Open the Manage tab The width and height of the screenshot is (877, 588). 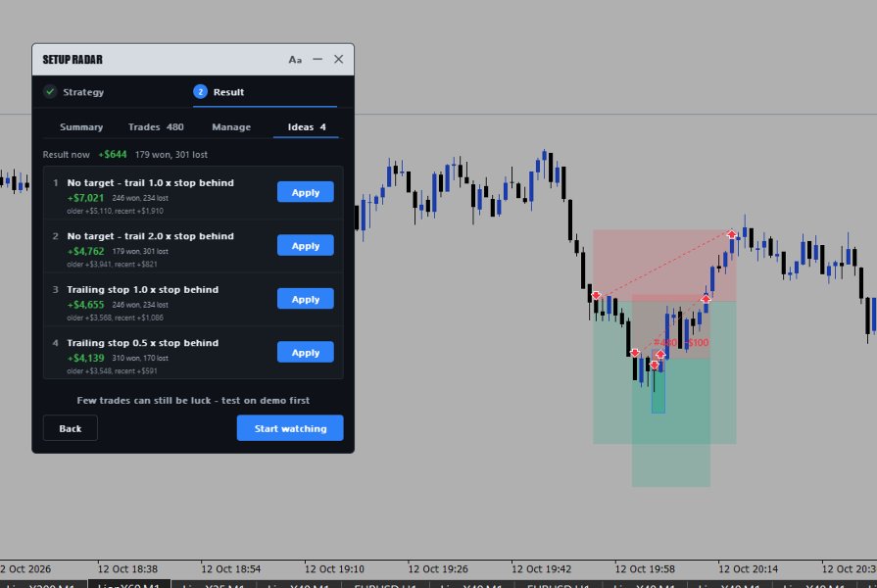click(231, 127)
